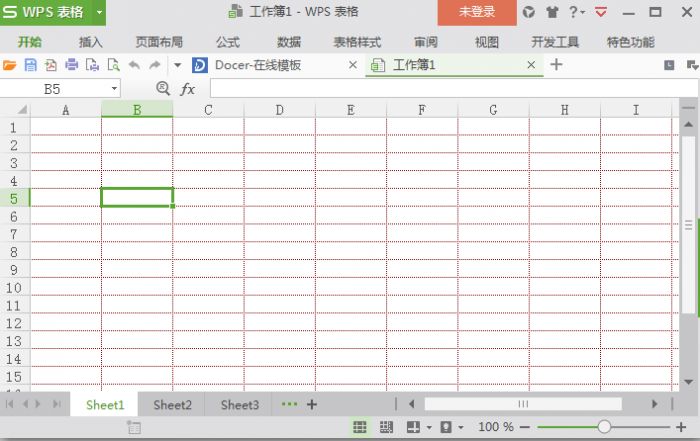The width and height of the screenshot is (700, 441).
Task: Click the 100 % zoom level text
Action: point(496,427)
